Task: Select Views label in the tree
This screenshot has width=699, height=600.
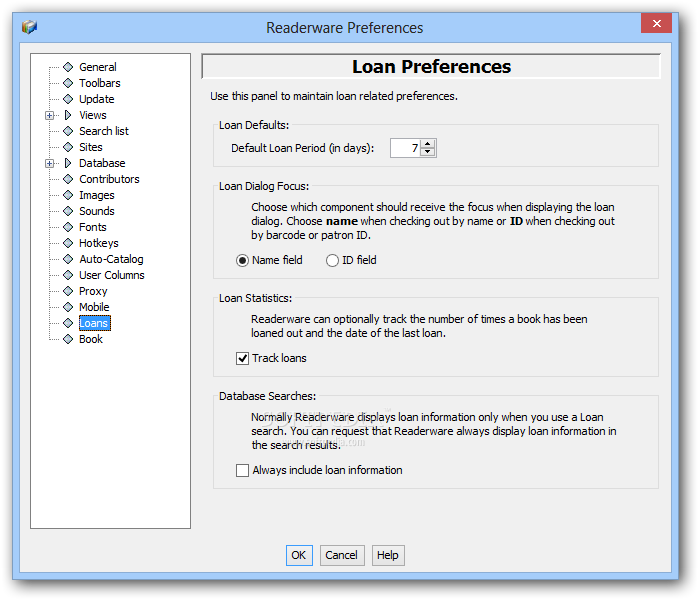Action: pyautogui.click(x=93, y=115)
